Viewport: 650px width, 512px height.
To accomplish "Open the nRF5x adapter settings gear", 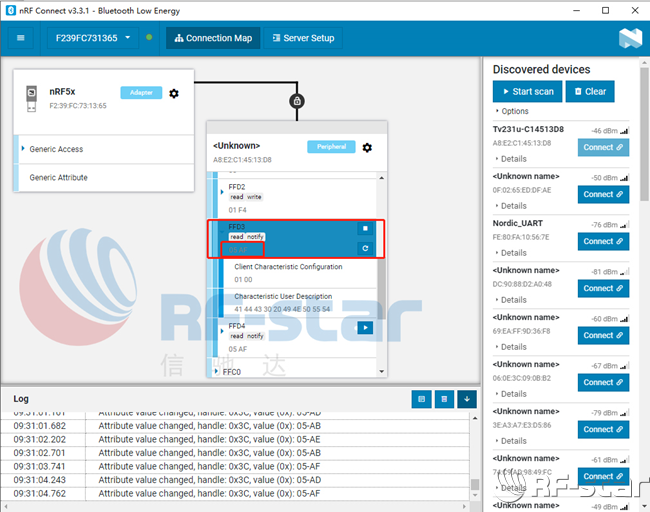I will click(174, 93).
